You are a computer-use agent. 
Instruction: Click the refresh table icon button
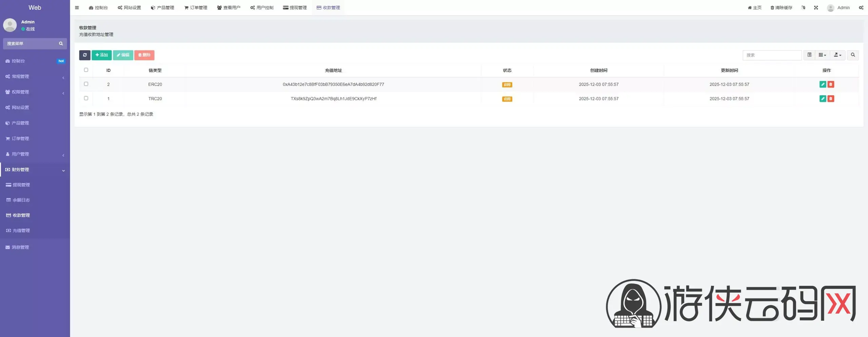(x=84, y=55)
